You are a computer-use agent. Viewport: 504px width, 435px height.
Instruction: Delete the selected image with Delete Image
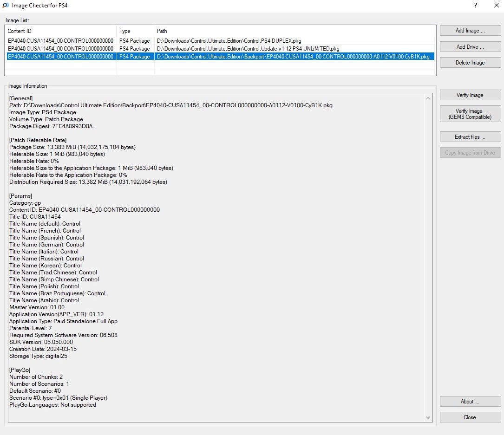pyautogui.click(x=470, y=63)
